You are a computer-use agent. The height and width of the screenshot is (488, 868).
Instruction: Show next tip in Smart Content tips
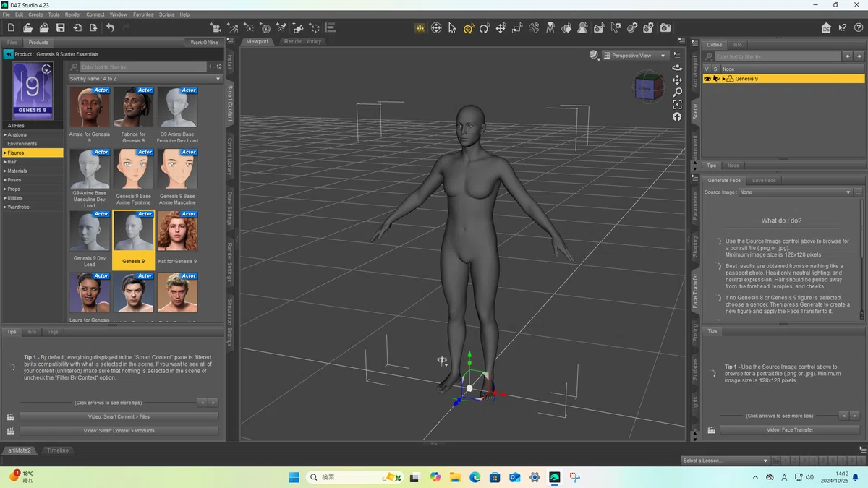(213, 403)
